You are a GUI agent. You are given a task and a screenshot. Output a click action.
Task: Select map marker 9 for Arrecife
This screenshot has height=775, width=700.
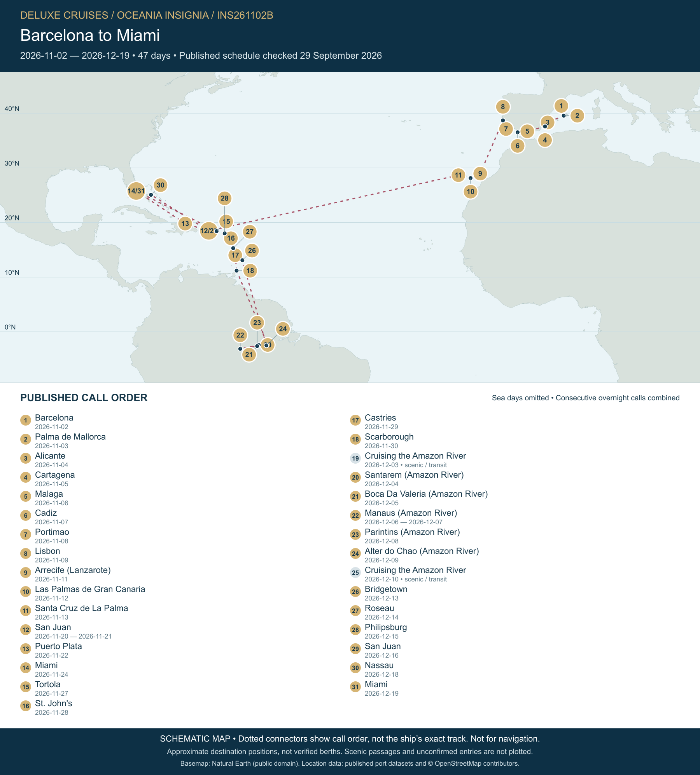coord(480,174)
